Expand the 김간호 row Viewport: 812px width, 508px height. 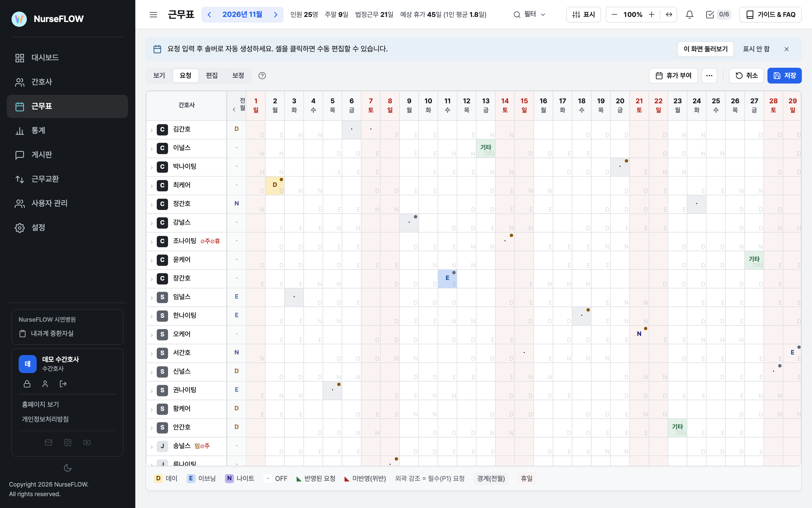151,130
